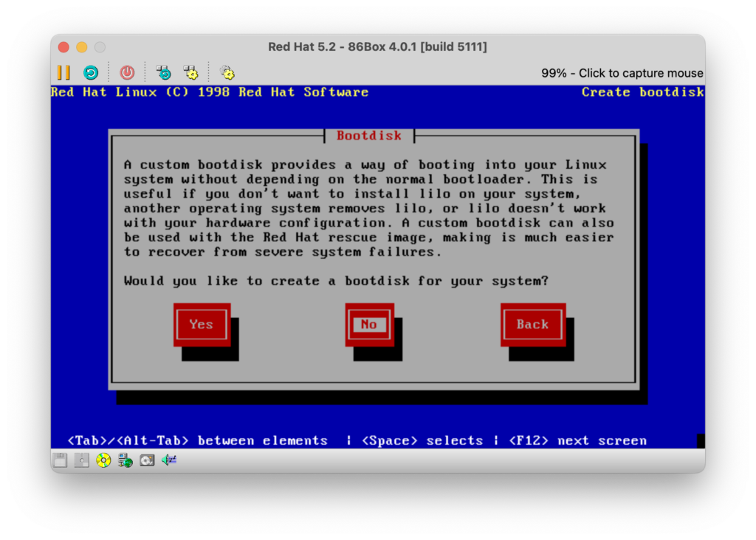
Task: Open machine settings gear icon
Action: [227, 73]
